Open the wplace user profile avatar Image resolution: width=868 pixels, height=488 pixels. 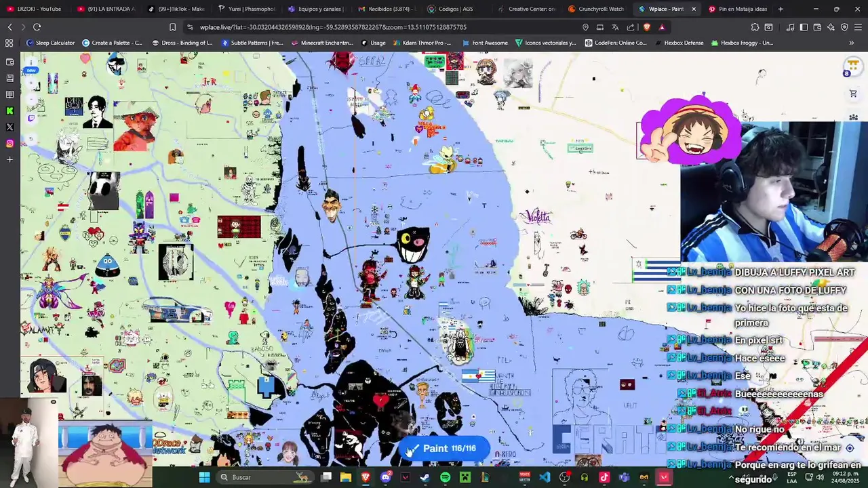[x=852, y=66]
